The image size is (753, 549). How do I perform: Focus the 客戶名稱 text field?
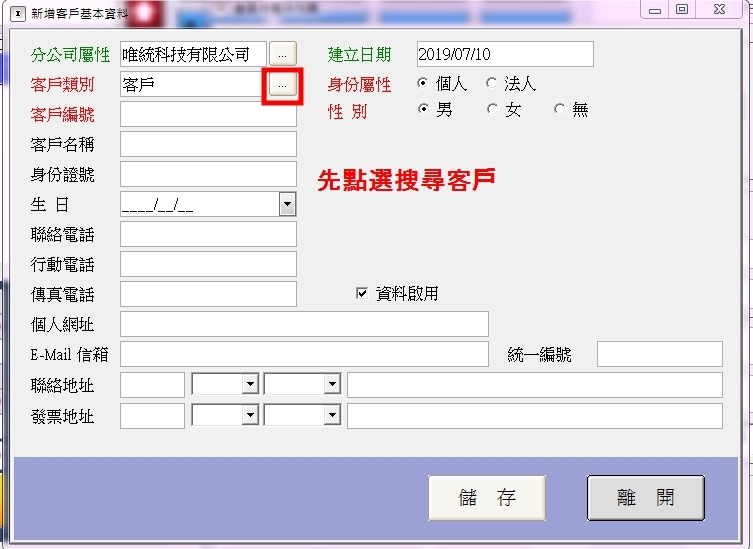point(208,144)
